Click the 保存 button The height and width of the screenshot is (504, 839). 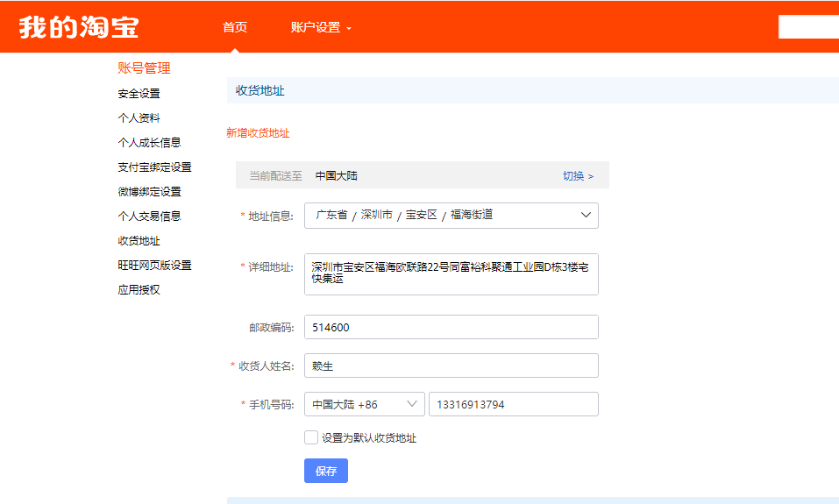(x=326, y=471)
